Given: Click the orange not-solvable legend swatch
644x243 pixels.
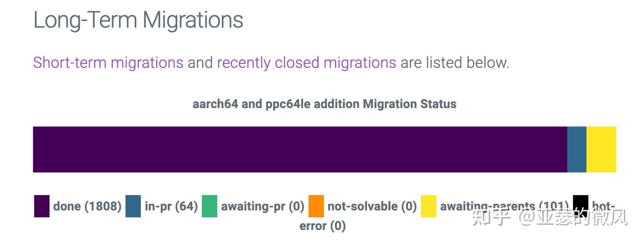Looking at the screenshot, I should tap(316, 206).
